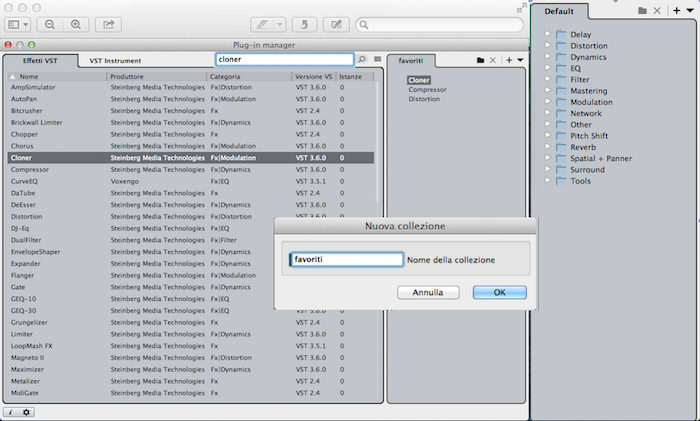Select the Bitcrusher plug-in row
Image resolution: width=700 pixels, height=421 pixels.
191,111
